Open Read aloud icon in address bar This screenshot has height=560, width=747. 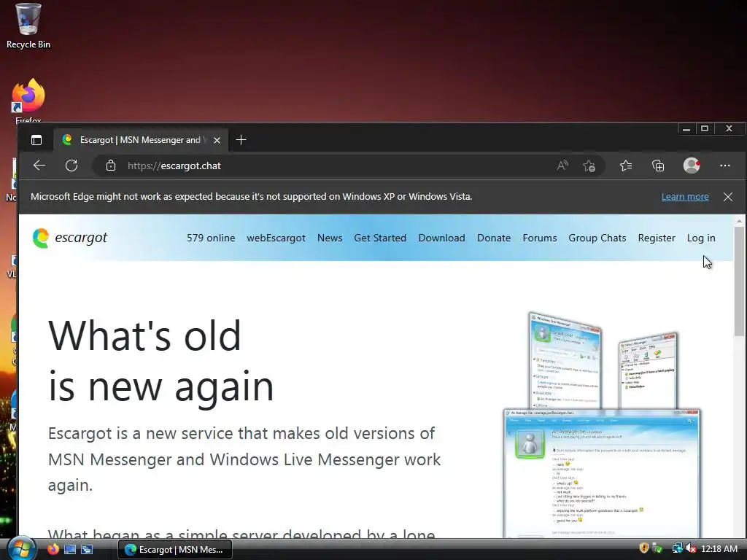click(x=562, y=166)
